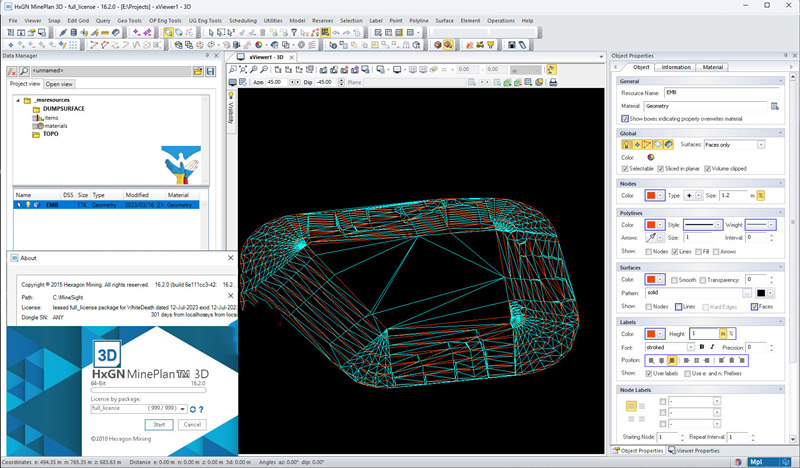The width and height of the screenshot is (800, 468).
Task: Click the funnel filter icon in main toolbar
Action: tap(294, 33)
